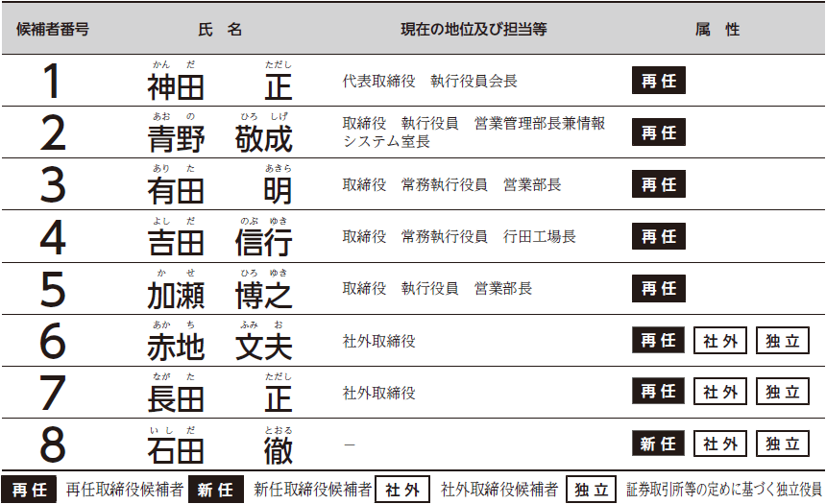This screenshot has height=504, width=826.
Task: Click the 属性 column header
Action: (717, 29)
